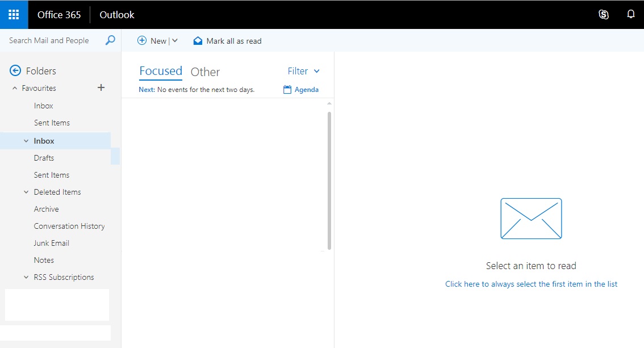This screenshot has width=644, height=348.
Task: Click the 'Select an item to read' text
Action: tap(531, 266)
